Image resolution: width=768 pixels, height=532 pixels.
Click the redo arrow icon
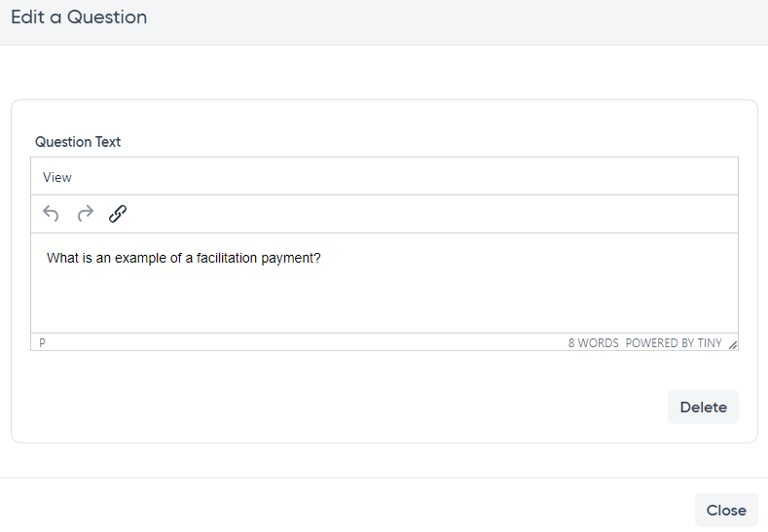86,213
